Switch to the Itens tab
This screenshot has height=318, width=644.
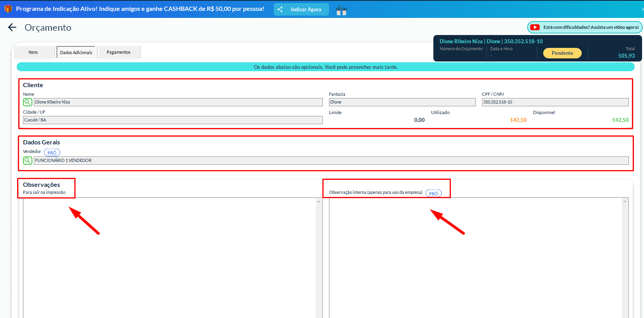(33, 52)
